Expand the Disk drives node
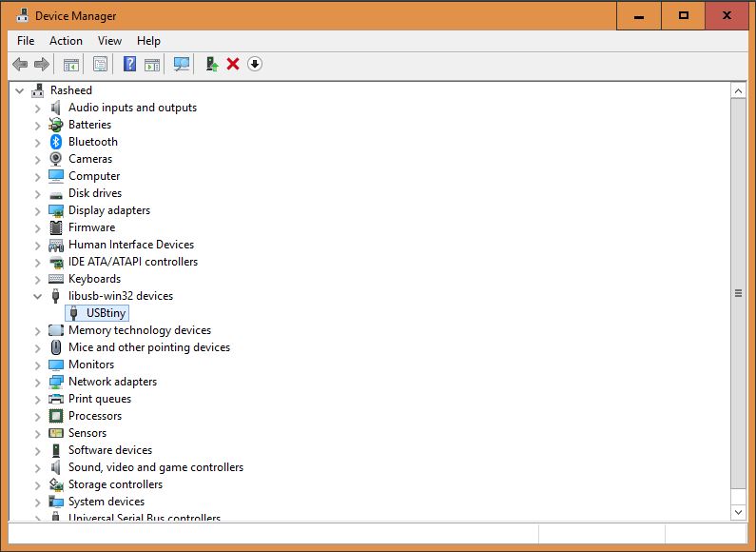756x552 pixels. [x=38, y=194]
